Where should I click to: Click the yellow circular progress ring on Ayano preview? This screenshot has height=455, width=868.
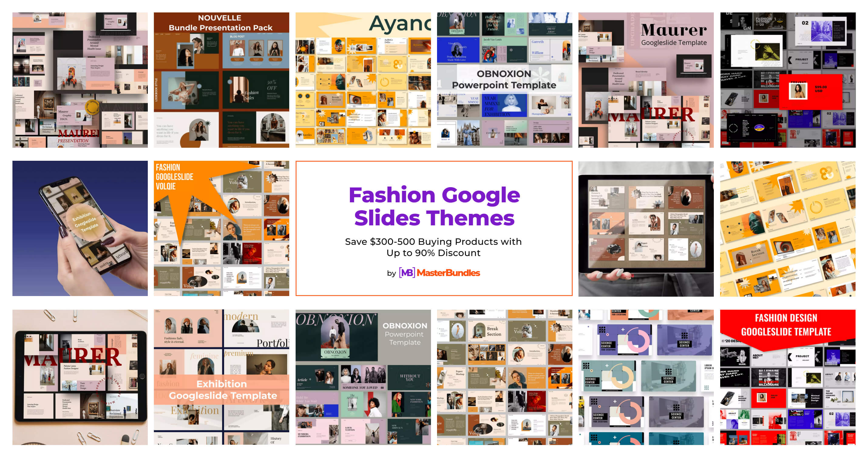[x=385, y=83]
